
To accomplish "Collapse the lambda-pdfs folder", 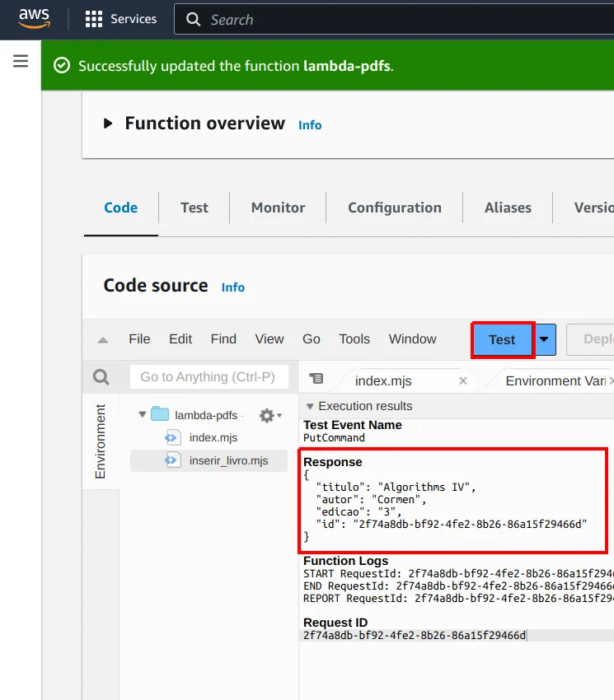I will point(142,414).
